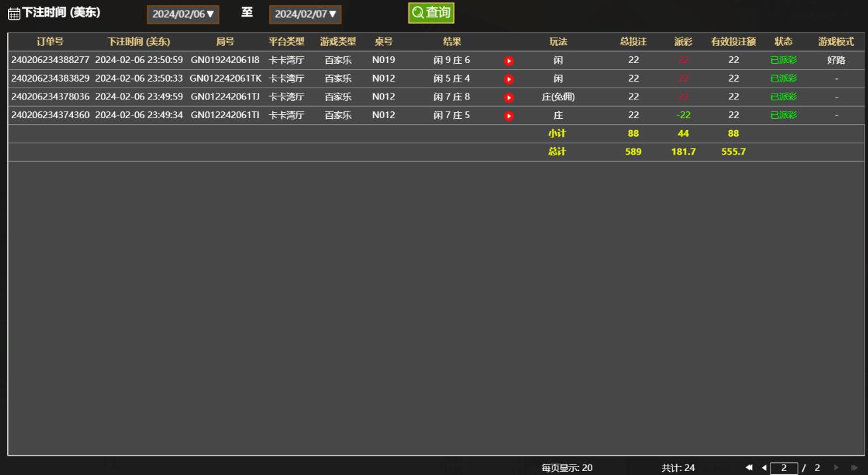
Task: Click the 下注时间 (美东) column header
Action: 139,42
